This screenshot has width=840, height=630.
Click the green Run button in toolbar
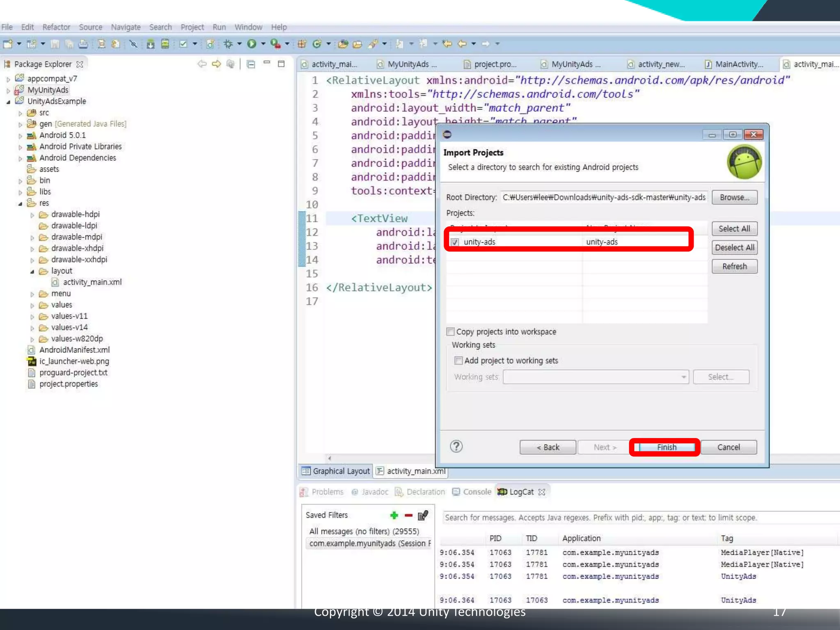click(x=251, y=44)
